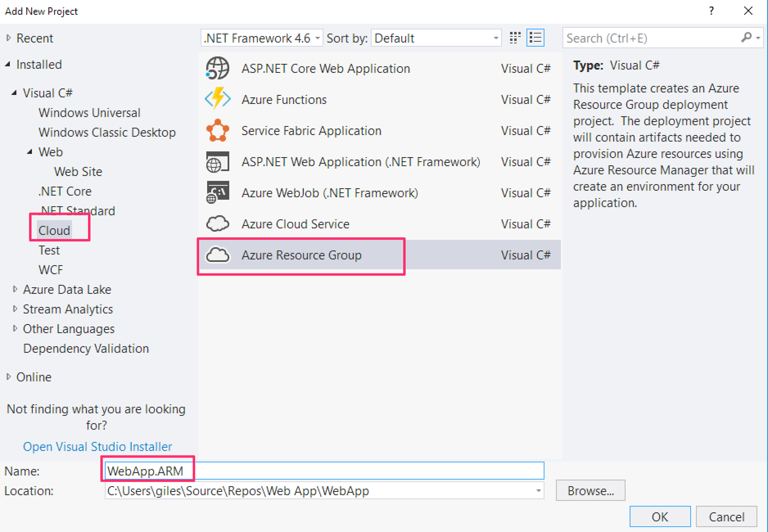Collapse the Installed node

(x=8, y=64)
